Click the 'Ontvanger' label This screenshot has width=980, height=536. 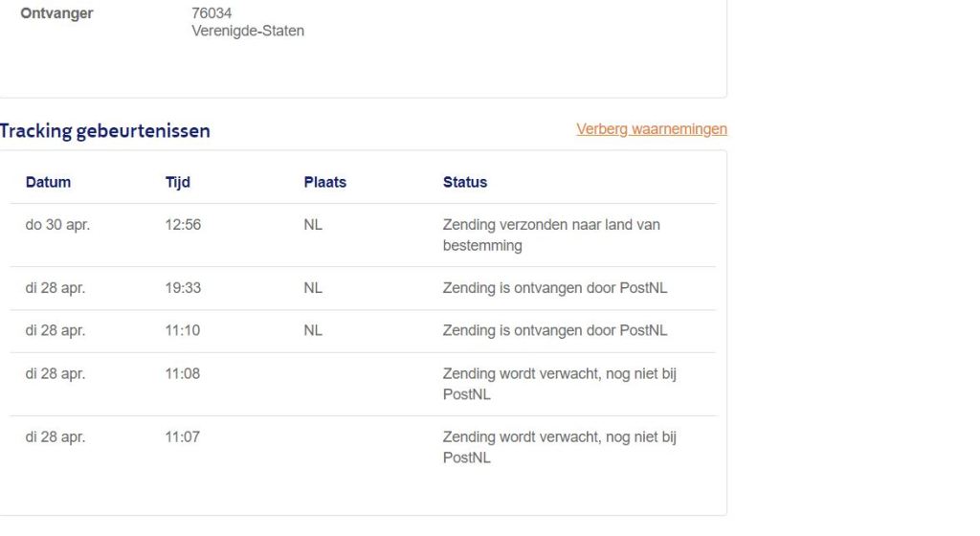57,13
